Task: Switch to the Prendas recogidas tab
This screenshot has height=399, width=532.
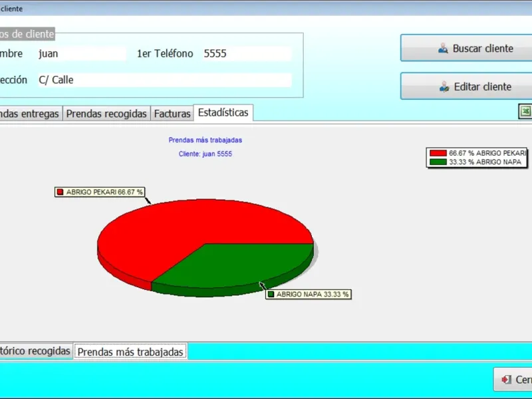Action: tap(106, 114)
